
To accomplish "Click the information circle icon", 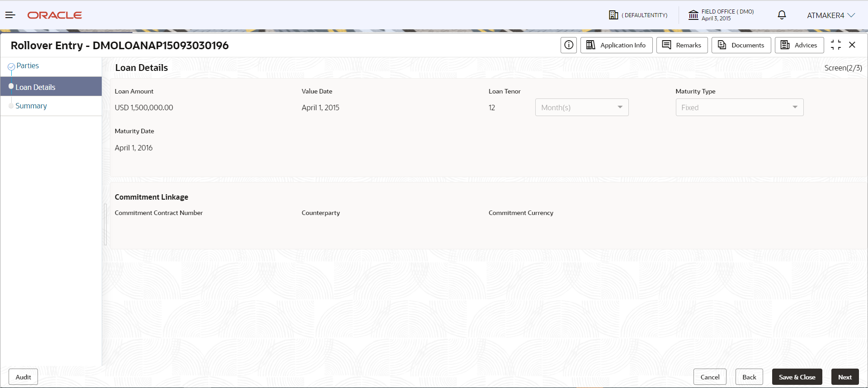I will [569, 45].
